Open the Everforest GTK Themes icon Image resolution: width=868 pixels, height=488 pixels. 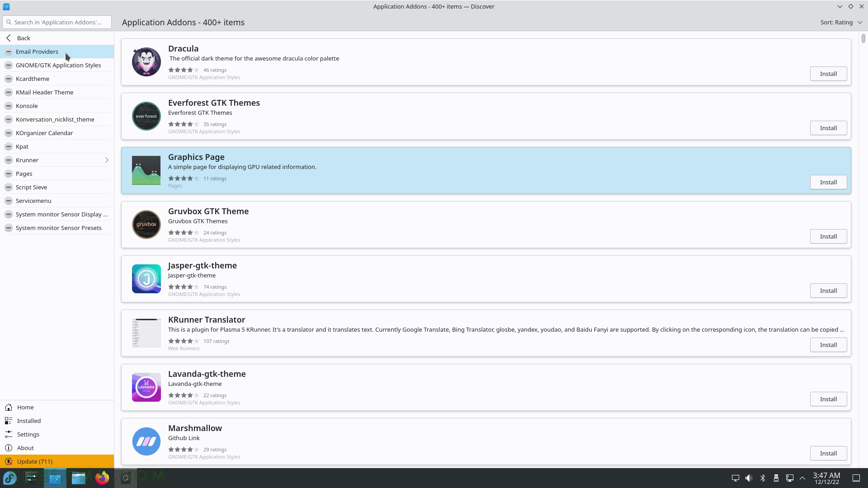pyautogui.click(x=146, y=116)
